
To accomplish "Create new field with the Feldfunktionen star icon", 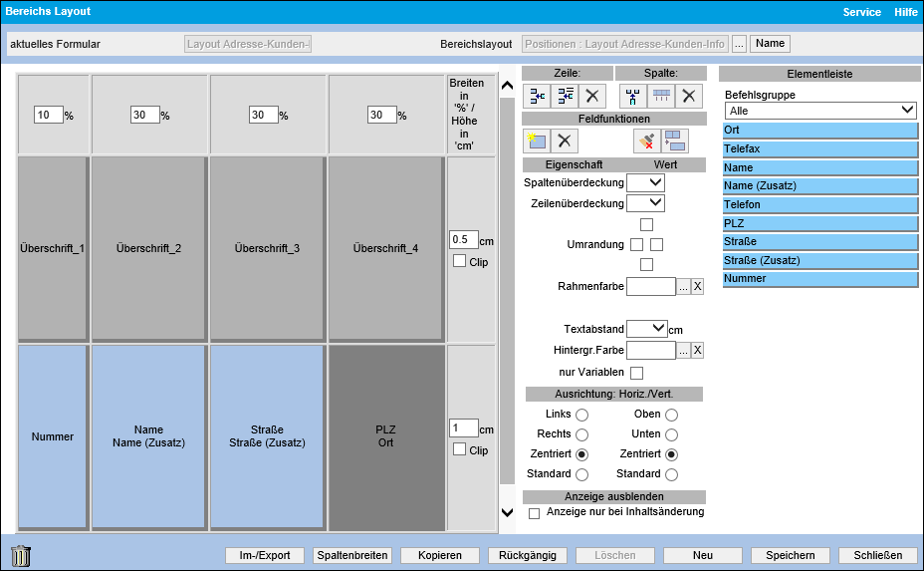I will point(537,141).
